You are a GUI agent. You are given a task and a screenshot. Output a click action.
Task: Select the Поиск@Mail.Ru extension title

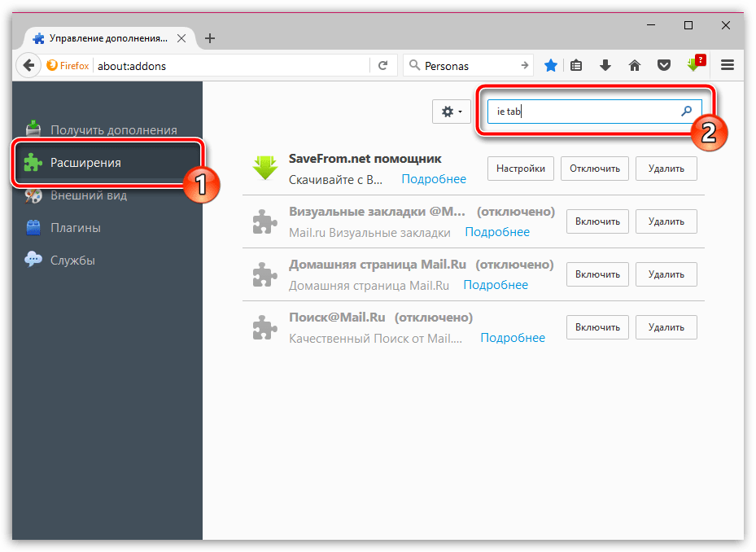337,318
